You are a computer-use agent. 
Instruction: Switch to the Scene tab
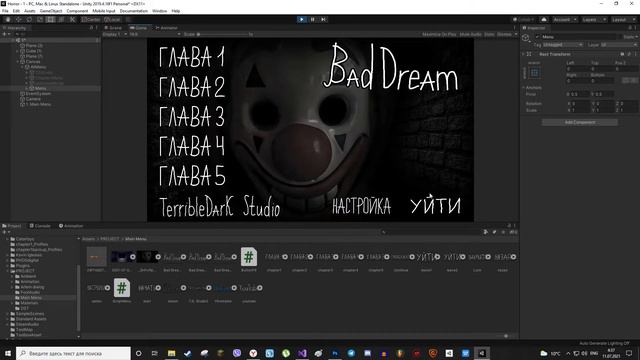(x=113, y=28)
